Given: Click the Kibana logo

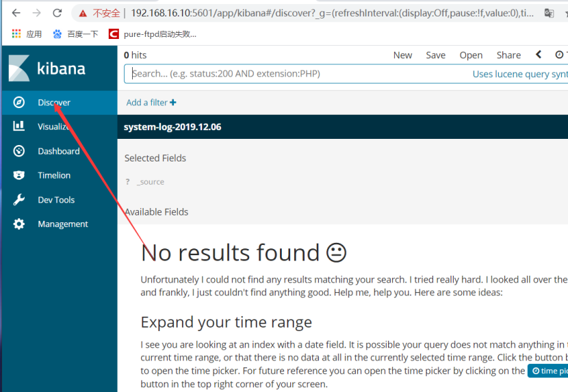Looking at the screenshot, I should pos(47,68).
